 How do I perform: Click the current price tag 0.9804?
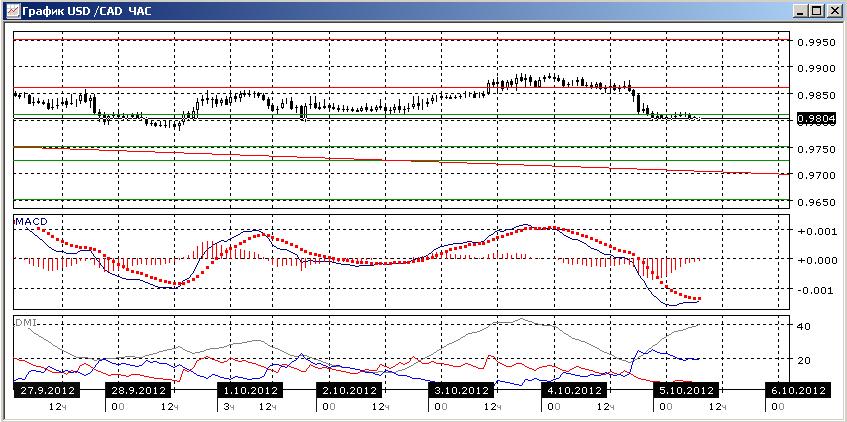(x=816, y=118)
